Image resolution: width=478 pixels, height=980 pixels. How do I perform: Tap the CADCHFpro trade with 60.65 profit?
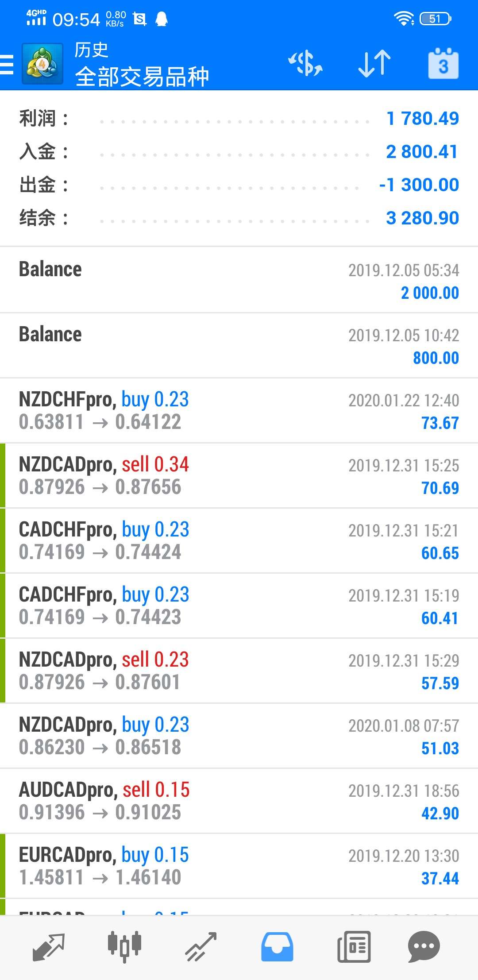point(239,540)
